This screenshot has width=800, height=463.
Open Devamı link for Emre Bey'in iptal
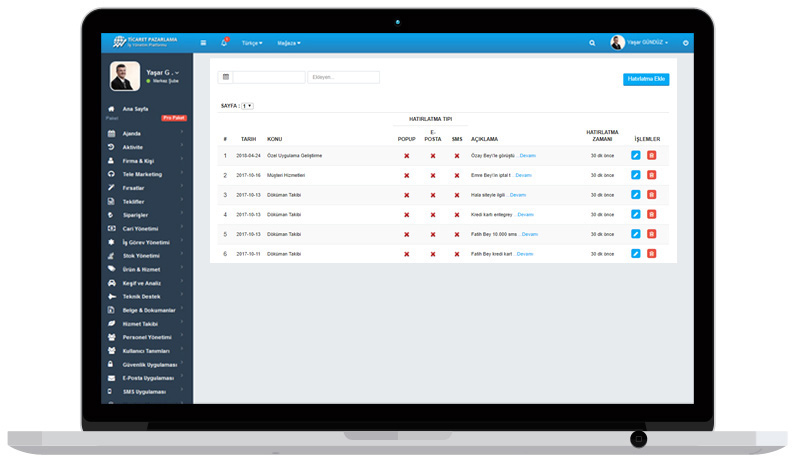click(523, 175)
